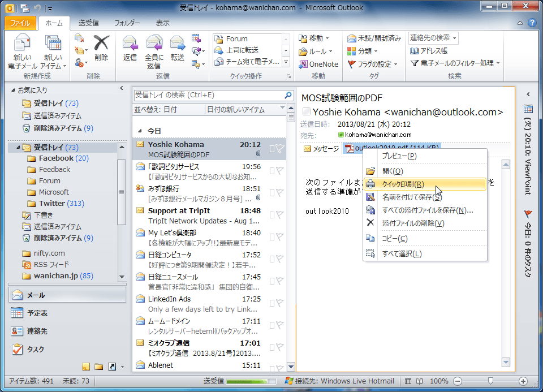Open the 移動 dropdown
543x392 pixels.
pyautogui.click(x=314, y=38)
